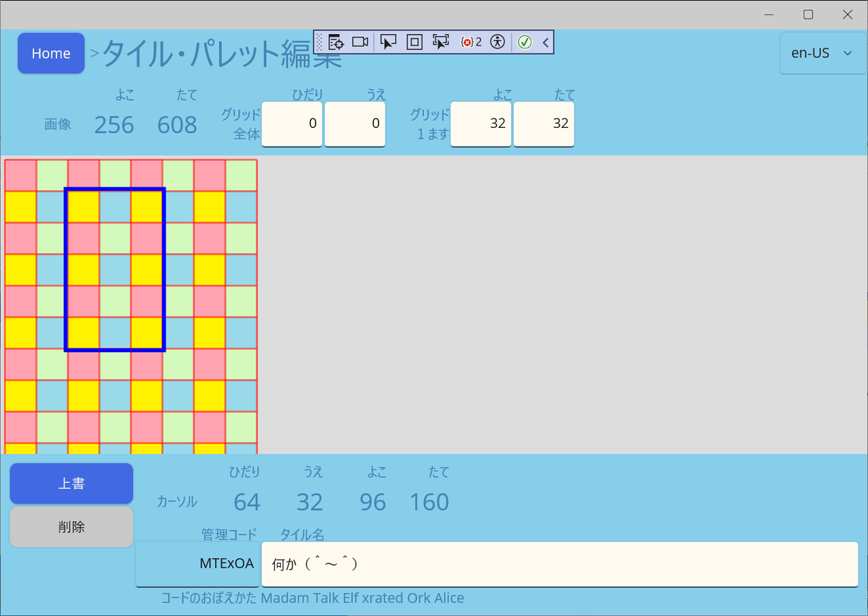The image size is (868, 616).
Task: Click the カーソル label
Action: click(x=177, y=502)
